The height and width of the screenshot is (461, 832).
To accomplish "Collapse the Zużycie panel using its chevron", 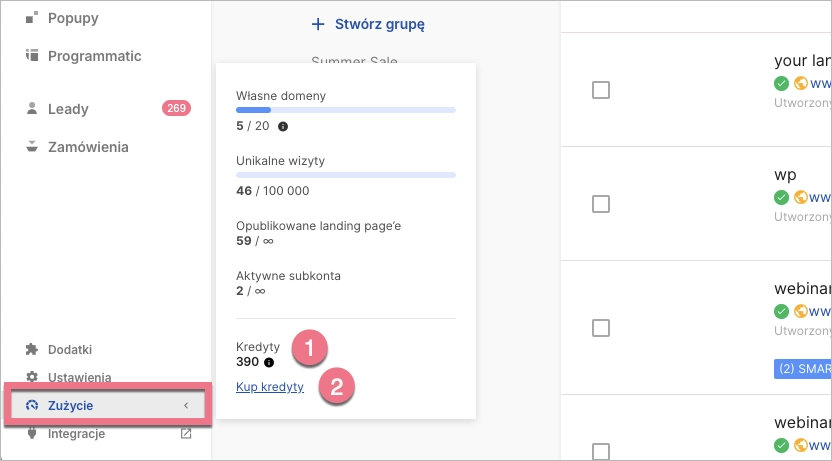I will pyautogui.click(x=186, y=405).
